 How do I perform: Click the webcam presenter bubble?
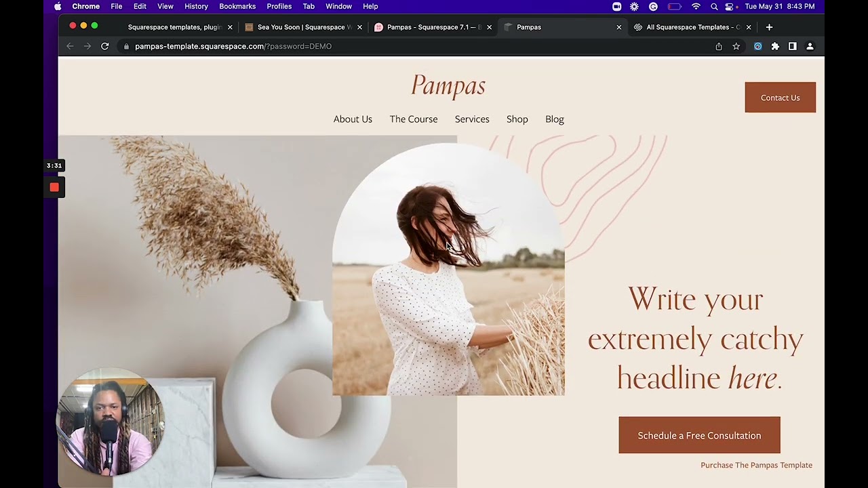[110, 422]
